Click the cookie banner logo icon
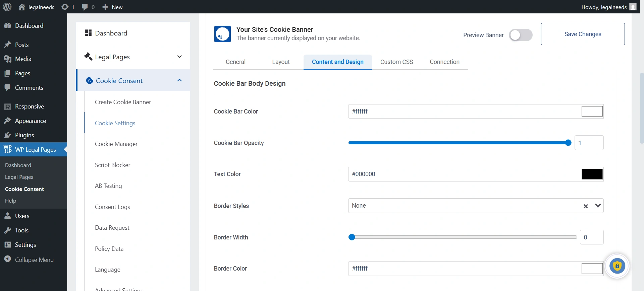The width and height of the screenshot is (644, 291). tap(222, 34)
